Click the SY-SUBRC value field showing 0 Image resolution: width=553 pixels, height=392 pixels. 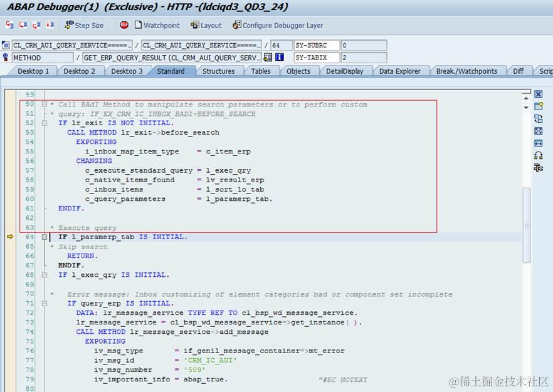364,45
